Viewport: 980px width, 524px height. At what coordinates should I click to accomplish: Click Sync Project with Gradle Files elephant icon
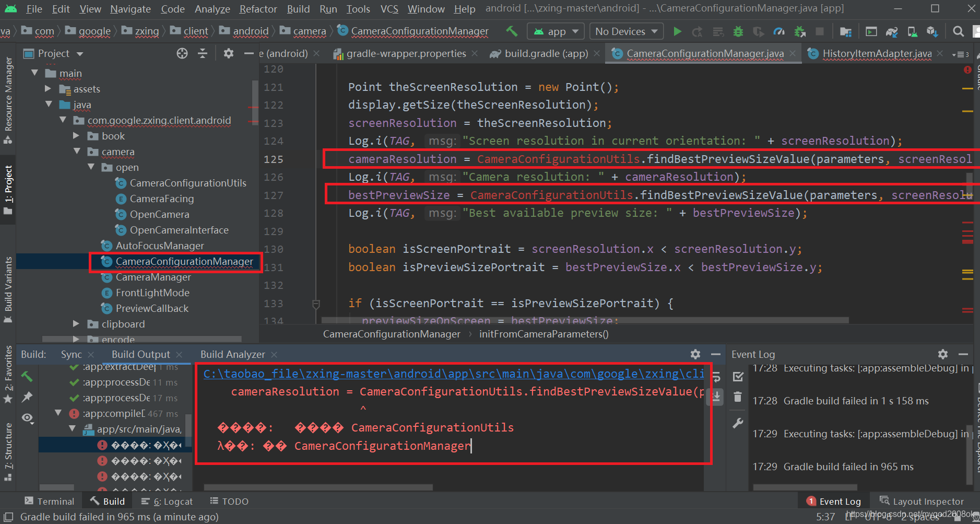[x=892, y=31]
